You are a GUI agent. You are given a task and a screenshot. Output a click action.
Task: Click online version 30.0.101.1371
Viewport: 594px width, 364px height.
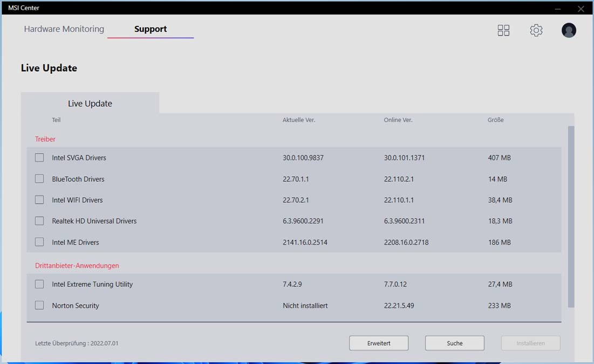(x=404, y=157)
